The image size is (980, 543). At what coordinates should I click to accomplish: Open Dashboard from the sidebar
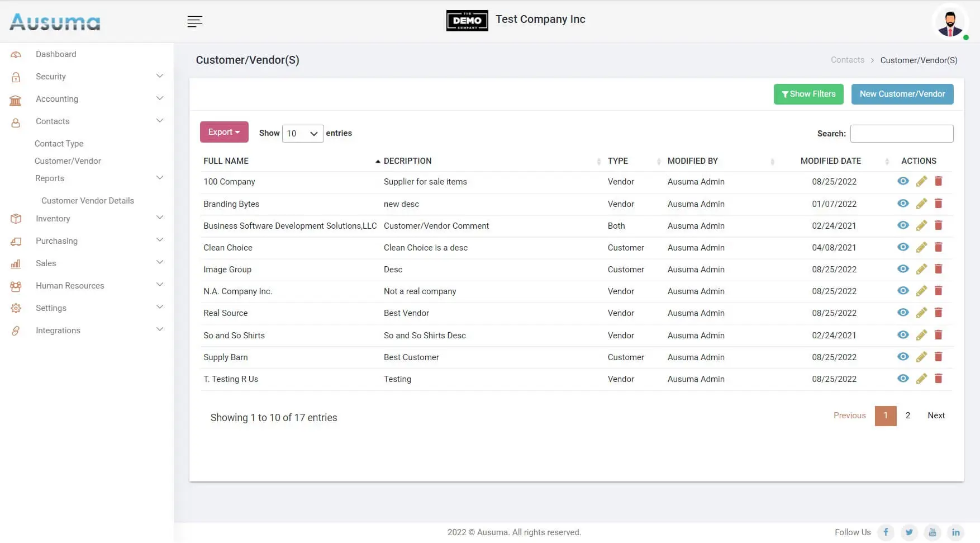tap(56, 54)
